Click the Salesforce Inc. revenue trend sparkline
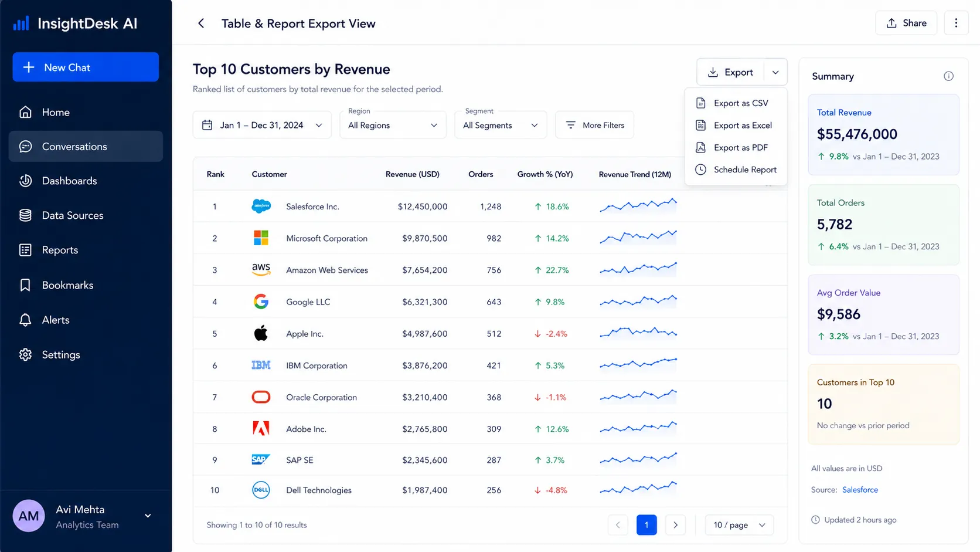This screenshot has height=552, width=980. (x=638, y=205)
